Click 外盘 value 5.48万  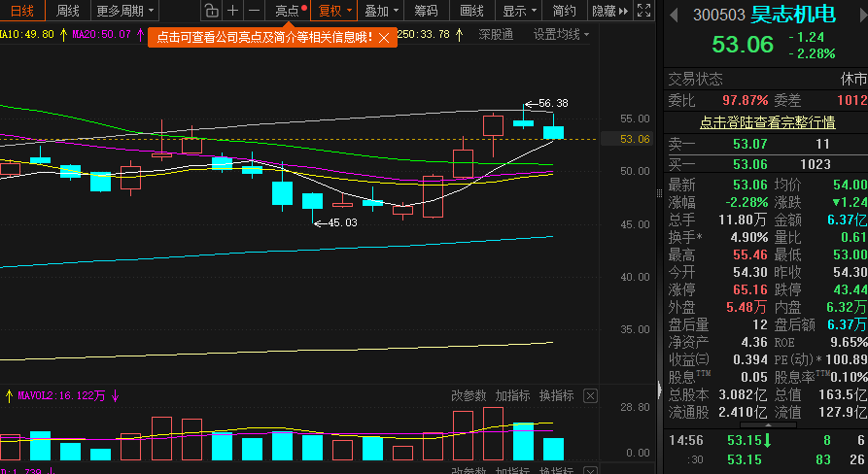coord(746,307)
